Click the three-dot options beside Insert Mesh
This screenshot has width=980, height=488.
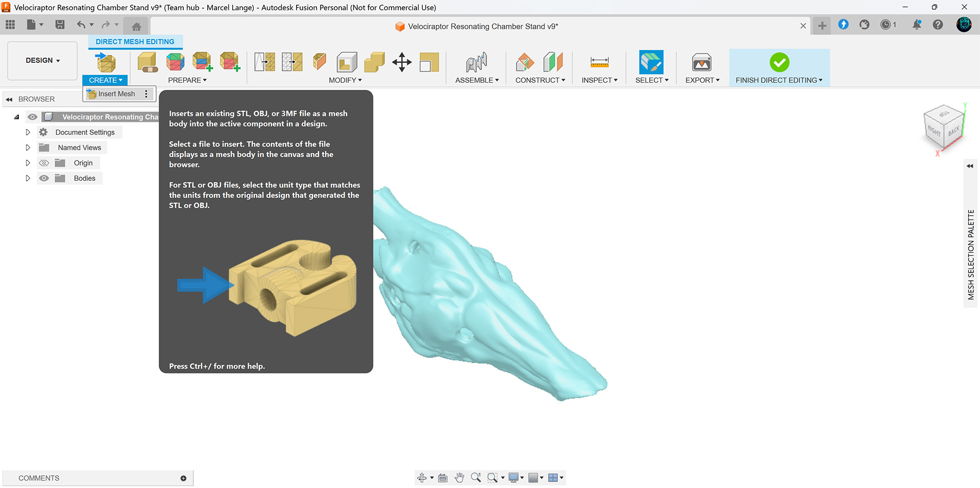coord(146,94)
